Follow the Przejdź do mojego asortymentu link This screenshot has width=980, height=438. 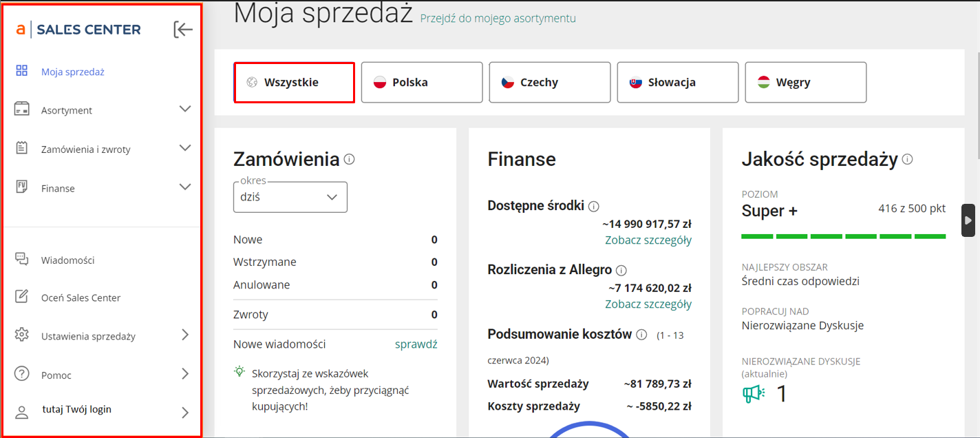498,19
